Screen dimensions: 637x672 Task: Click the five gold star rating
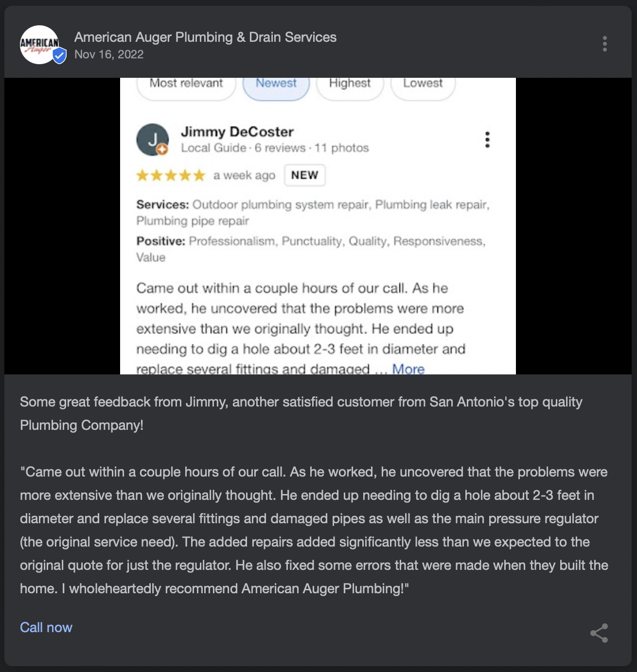171,176
